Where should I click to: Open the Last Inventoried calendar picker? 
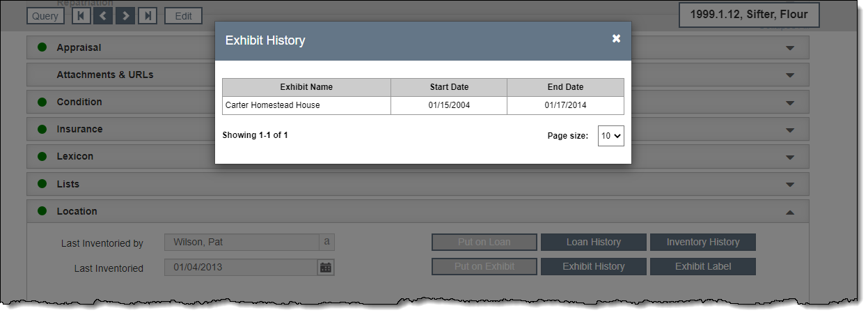click(326, 268)
